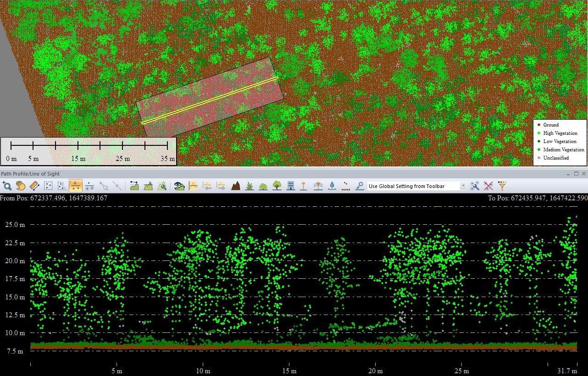Click the Path Profile/Line of Sight title
Image resolution: width=588 pixels, height=376 pixels.
(30, 174)
